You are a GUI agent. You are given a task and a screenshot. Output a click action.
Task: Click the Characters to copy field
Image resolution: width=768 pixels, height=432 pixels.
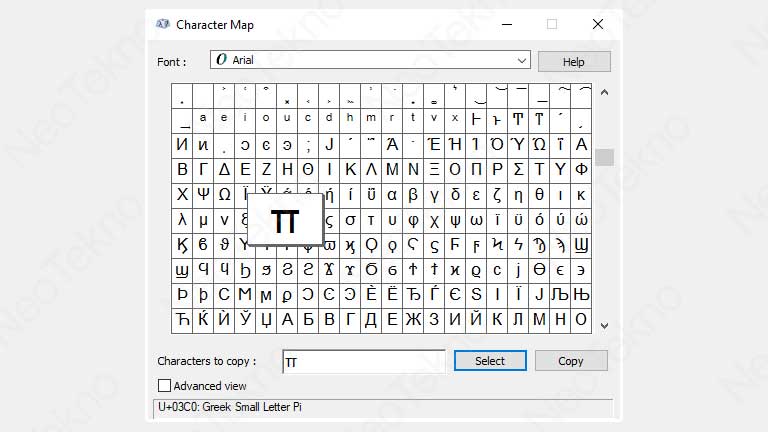click(x=363, y=361)
